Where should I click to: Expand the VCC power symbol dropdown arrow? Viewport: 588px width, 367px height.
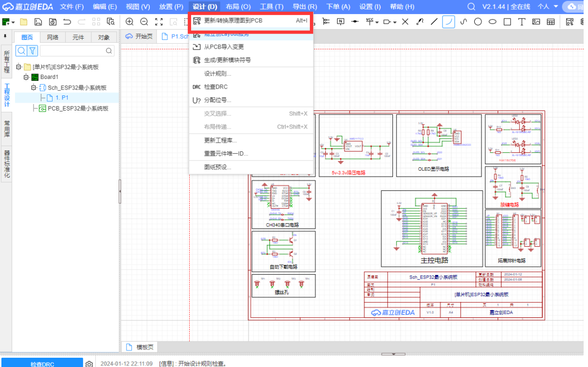377,22
